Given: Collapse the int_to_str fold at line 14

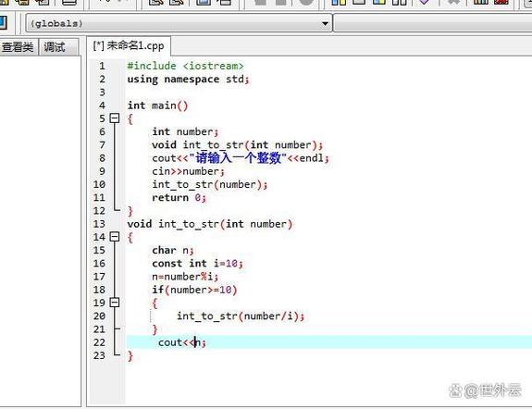Looking at the screenshot, I should pos(115,237).
